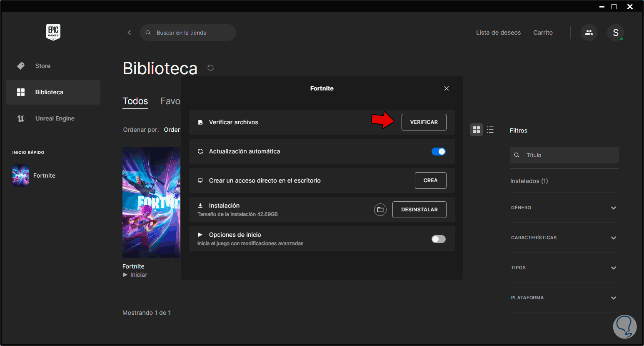Expand the GÉNERO filter
The image size is (644, 346).
tap(564, 208)
